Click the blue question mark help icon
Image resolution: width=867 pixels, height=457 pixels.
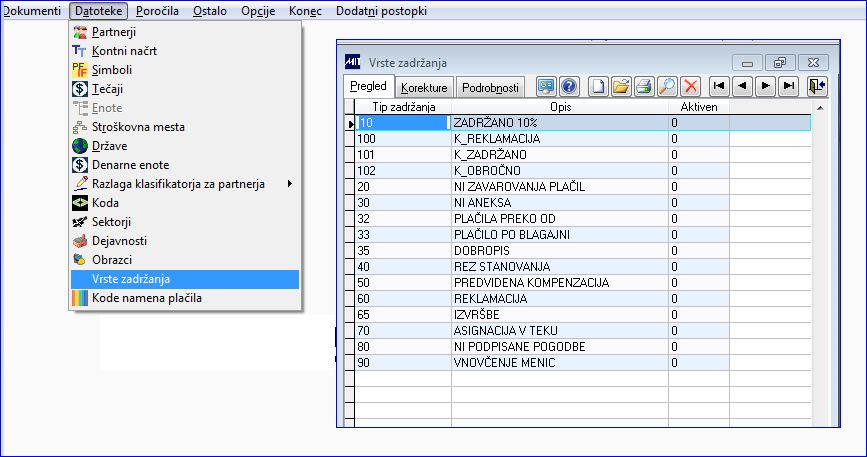click(x=569, y=86)
